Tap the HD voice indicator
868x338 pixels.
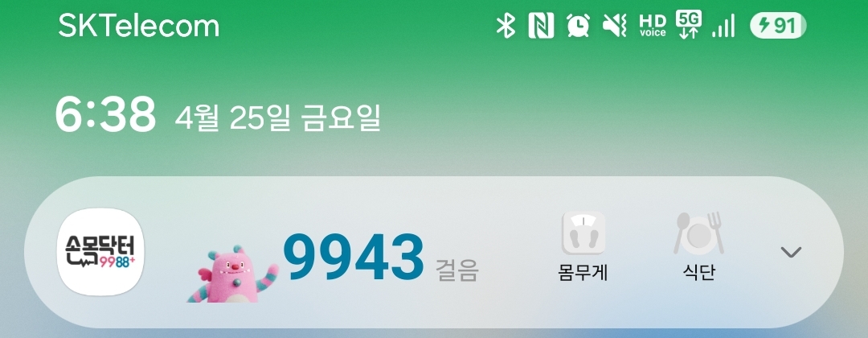pyautogui.click(x=653, y=26)
